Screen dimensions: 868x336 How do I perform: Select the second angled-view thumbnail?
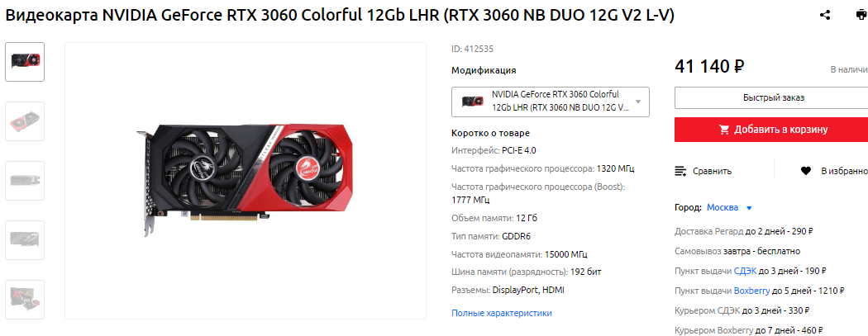[x=25, y=121]
